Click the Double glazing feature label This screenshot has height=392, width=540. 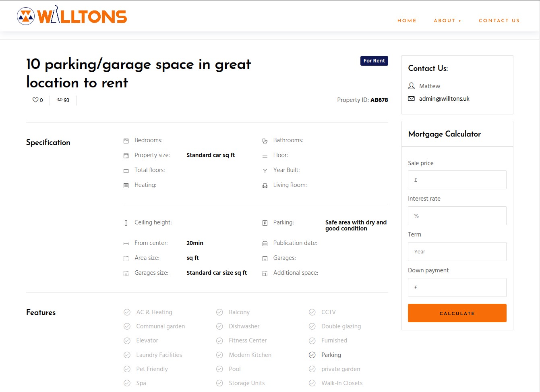click(x=341, y=326)
